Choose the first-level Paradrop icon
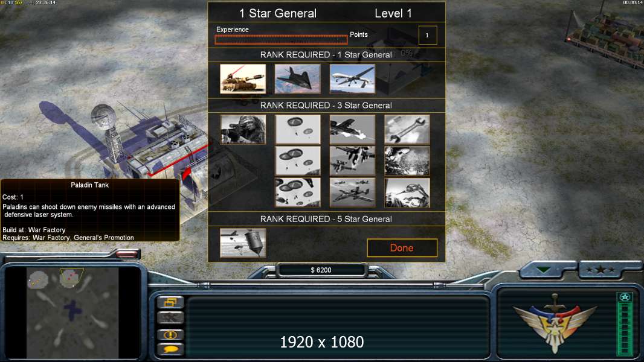644x362 pixels. tap(297, 130)
